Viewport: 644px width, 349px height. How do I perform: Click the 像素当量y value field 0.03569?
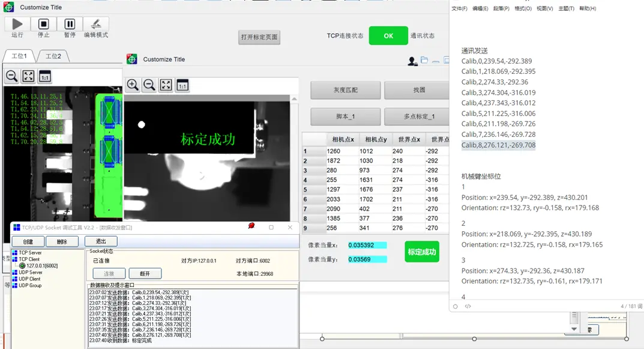[x=367, y=259]
